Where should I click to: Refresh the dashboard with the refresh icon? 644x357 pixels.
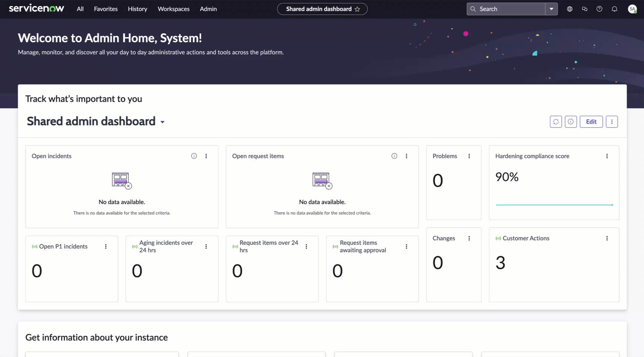click(556, 122)
